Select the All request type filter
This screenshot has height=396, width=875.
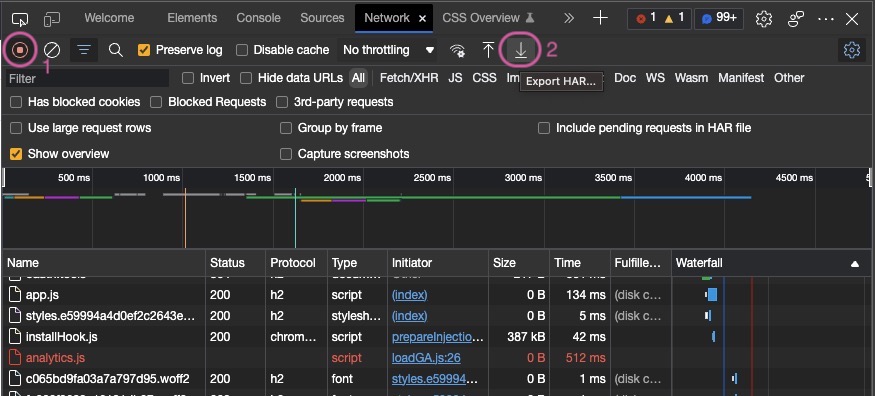pos(358,78)
